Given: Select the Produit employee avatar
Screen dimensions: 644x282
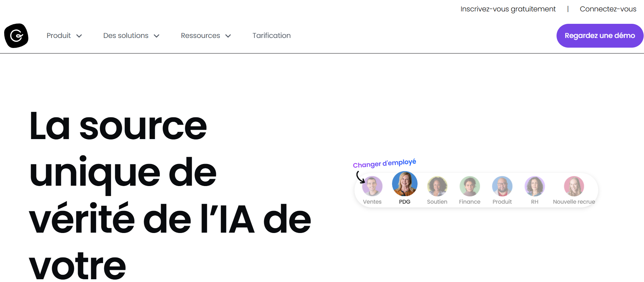Looking at the screenshot, I should coord(502,186).
